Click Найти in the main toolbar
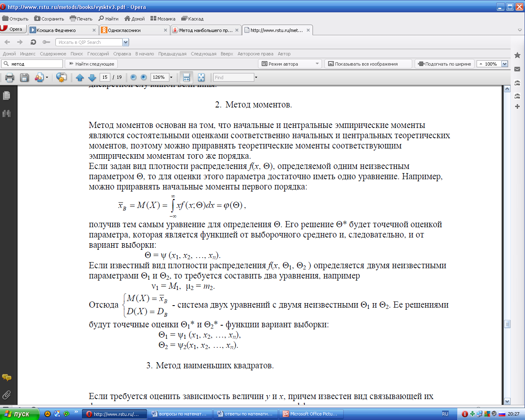The width and height of the screenshot is (525, 420). click(109, 18)
